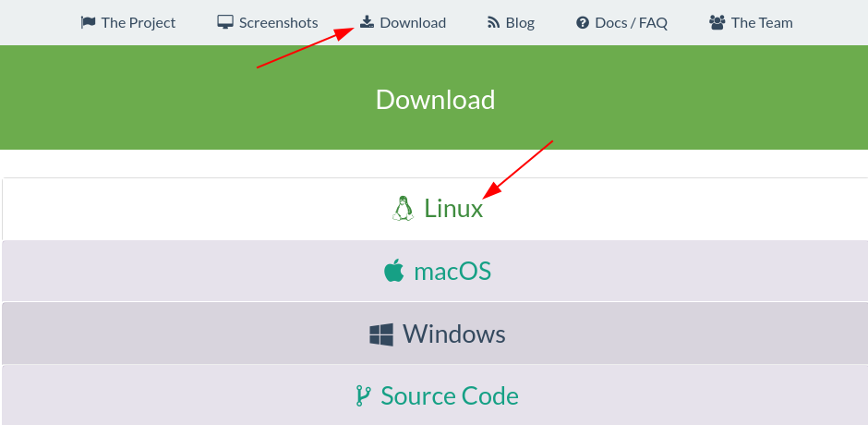Click the git branch icon for Source Code
Image resolution: width=868 pixels, height=425 pixels.
363,396
